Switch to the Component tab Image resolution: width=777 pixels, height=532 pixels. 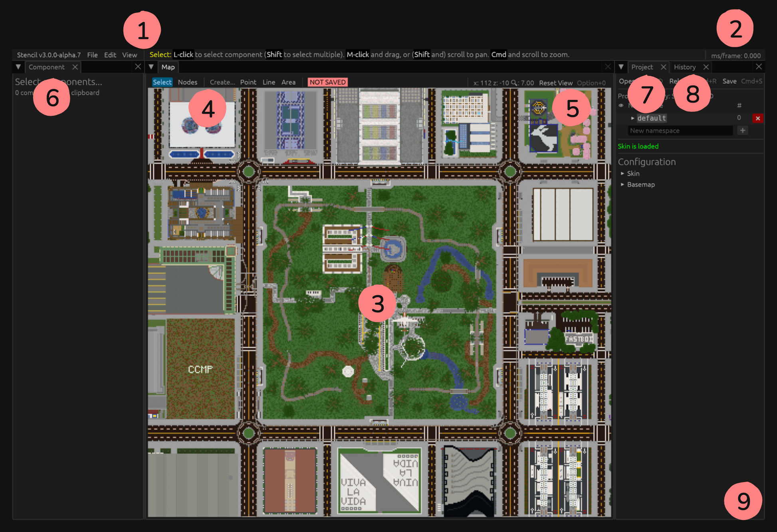pos(47,67)
